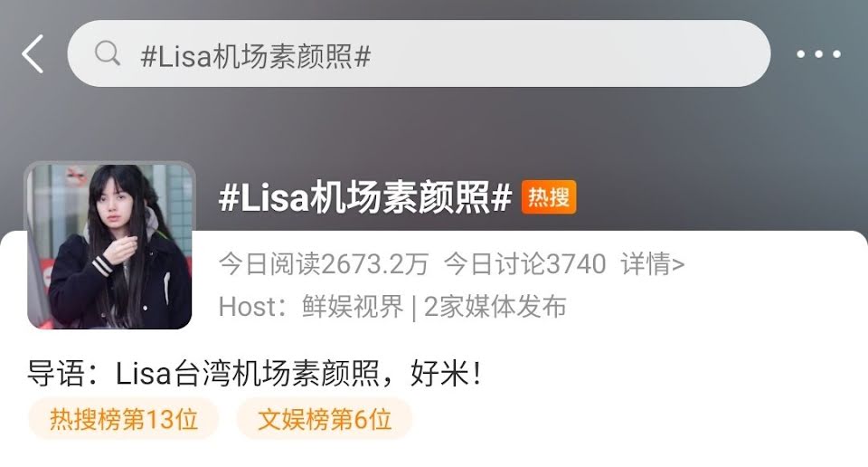The height and width of the screenshot is (467, 868).
Task: Tap the Host: label
Action: coord(253,306)
